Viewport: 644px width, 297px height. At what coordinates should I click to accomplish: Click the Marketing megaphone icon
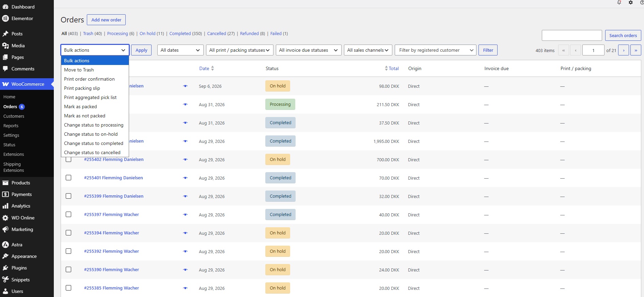pyautogui.click(x=5, y=229)
